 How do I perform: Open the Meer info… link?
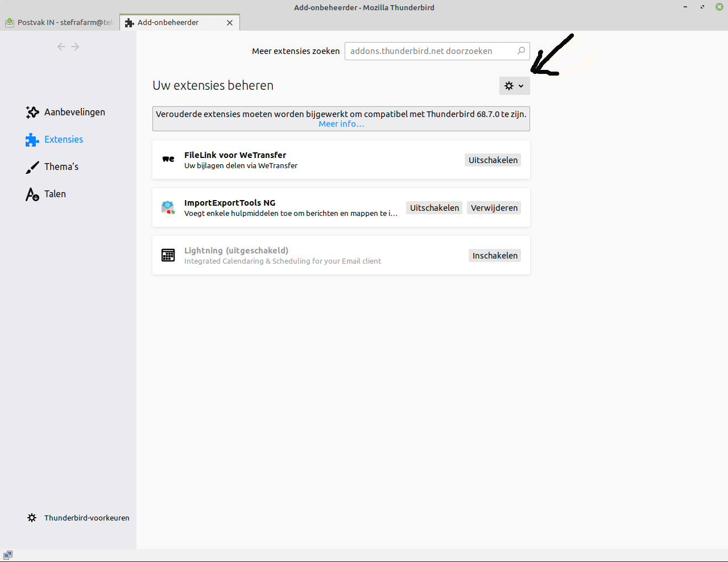coord(341,124)
